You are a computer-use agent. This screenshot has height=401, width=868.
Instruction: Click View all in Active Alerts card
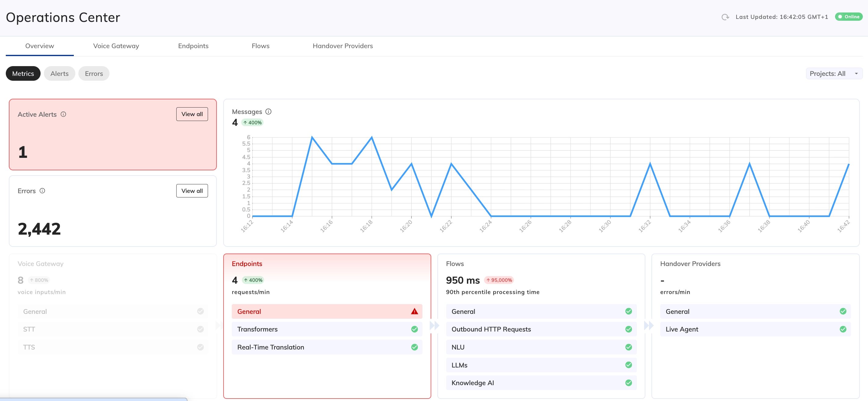[x=192, y=114]
